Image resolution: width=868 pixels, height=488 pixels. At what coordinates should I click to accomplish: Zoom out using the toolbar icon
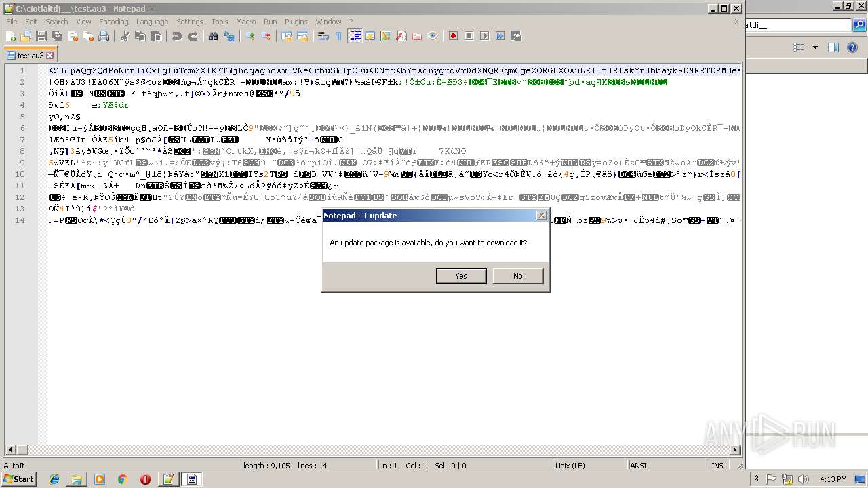[266, 36]
